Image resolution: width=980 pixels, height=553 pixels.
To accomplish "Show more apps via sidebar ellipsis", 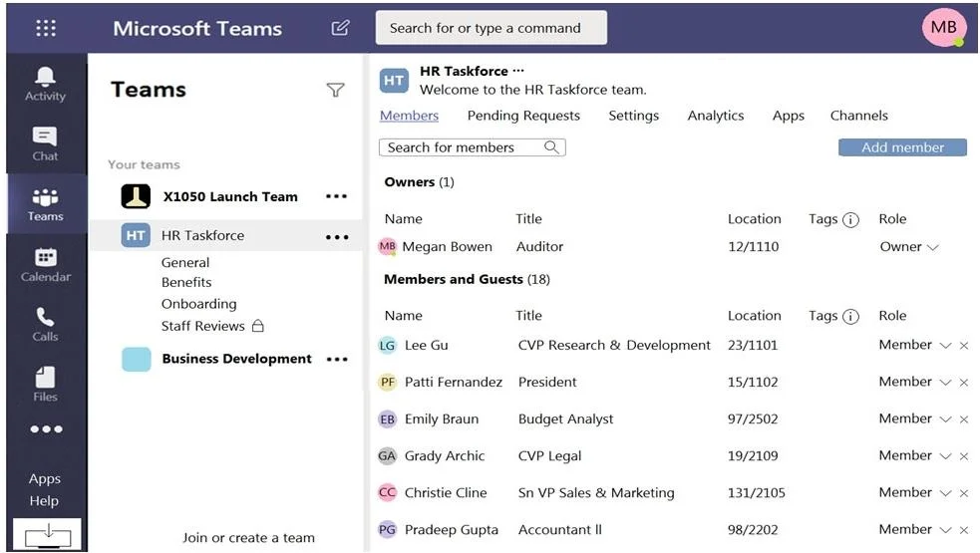I will tap(46, 429).
